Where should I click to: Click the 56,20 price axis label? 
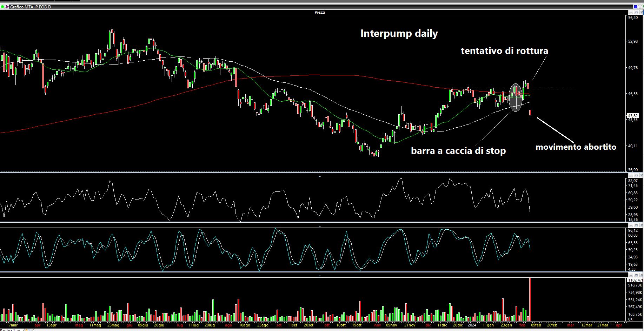pos(633,18)
